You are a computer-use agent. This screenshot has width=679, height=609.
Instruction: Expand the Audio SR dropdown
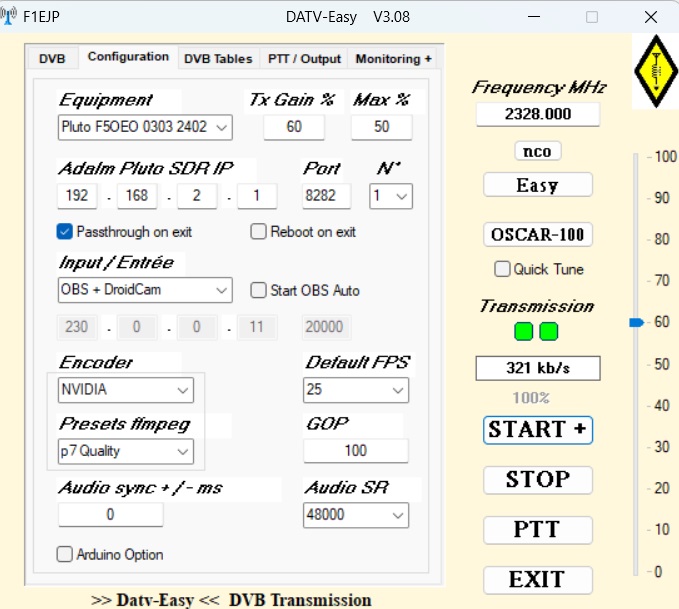pyautogui.click(x=355, y=515)
